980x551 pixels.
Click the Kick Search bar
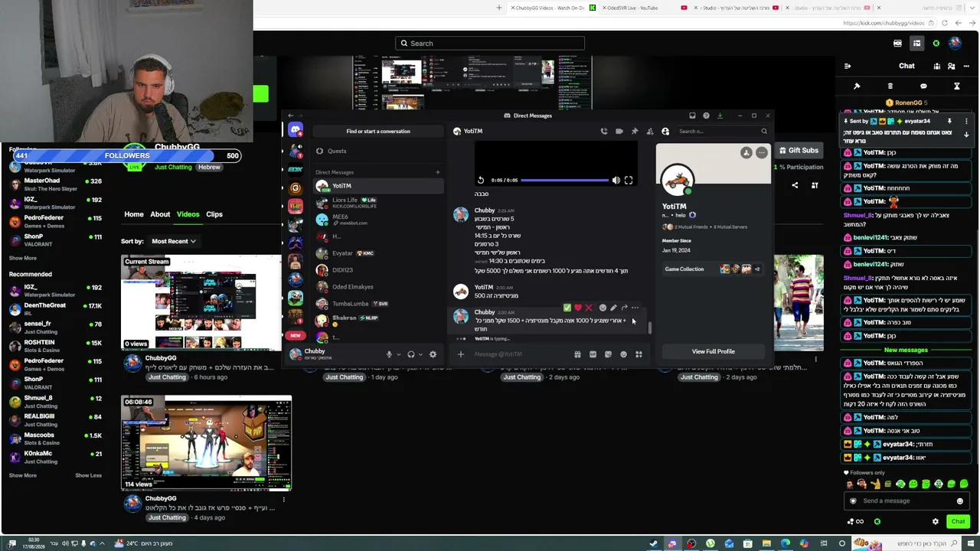(x=490, y=44)
